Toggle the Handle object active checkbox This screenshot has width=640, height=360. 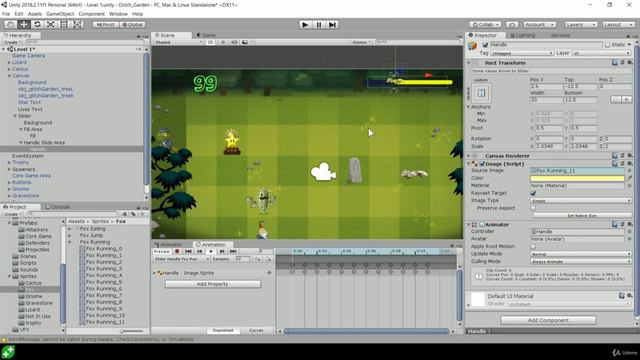pos(485,44)
